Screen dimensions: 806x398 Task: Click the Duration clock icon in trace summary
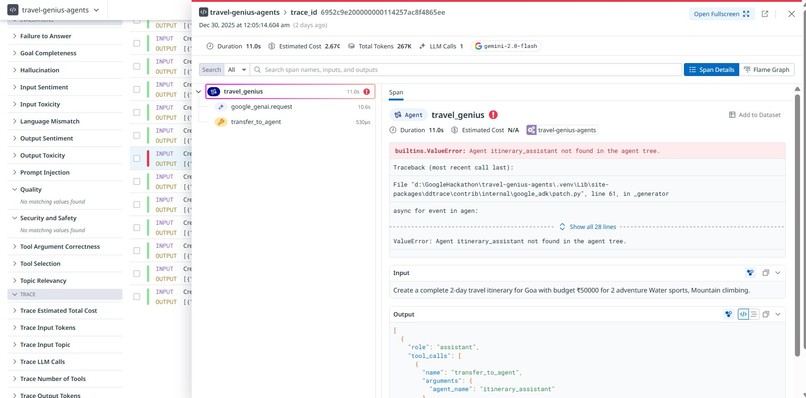click(x=210, y=46)
